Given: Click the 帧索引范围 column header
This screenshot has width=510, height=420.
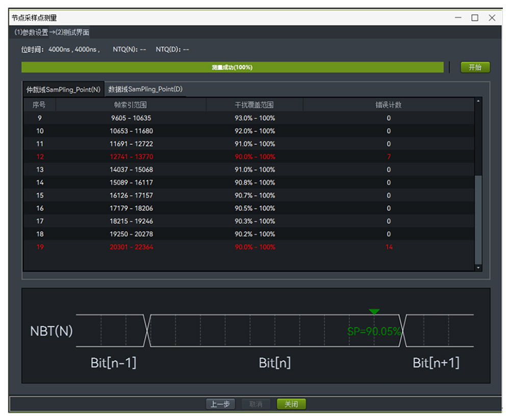Looking at the screenshot, I should (x=131, y=105).
